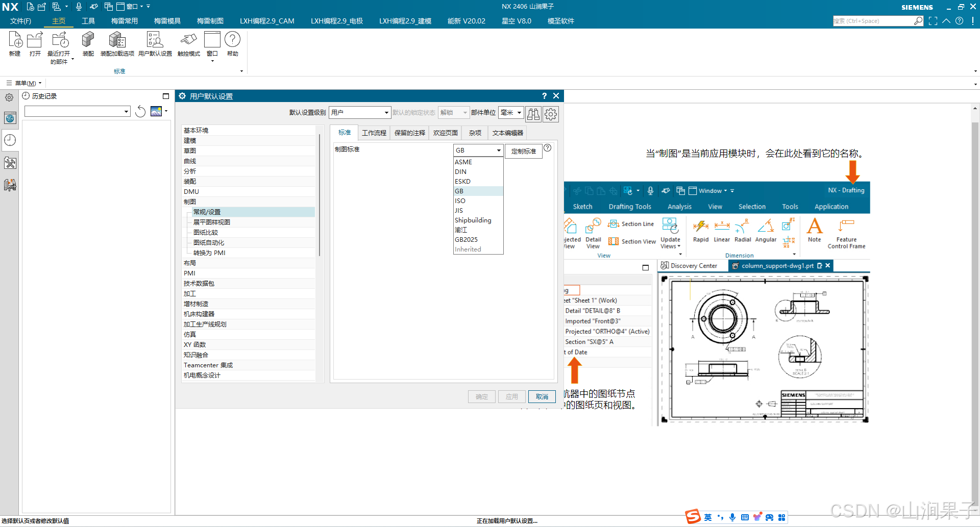Expand the 标准 ribbon group options arrow
Viewport: 980px width, 527px height.
241,71
